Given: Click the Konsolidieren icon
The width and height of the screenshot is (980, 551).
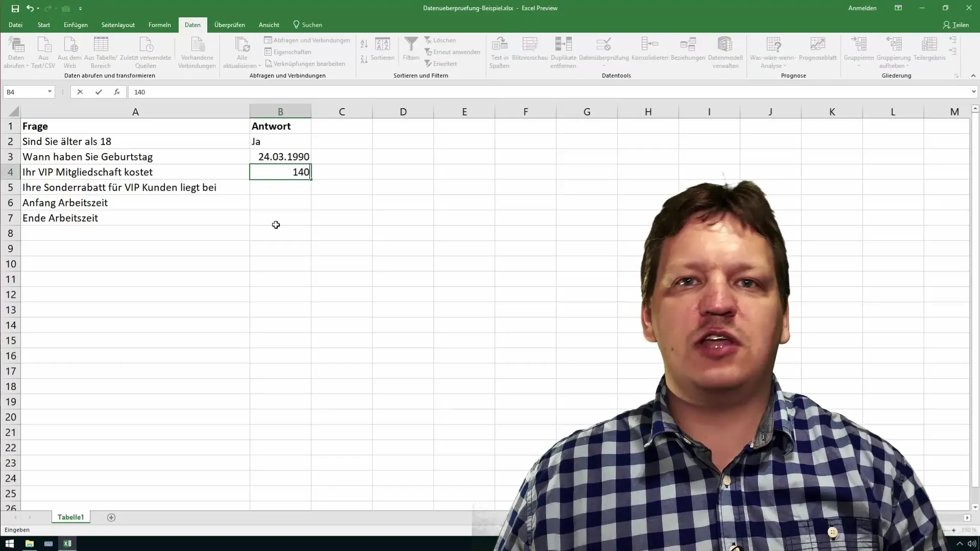Looking at the screenshot, I should [650, 49].
